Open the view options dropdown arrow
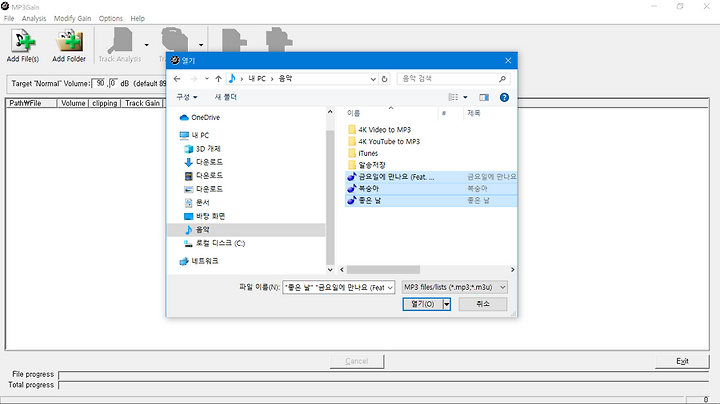The image size is (720, 404). [465, 97]
